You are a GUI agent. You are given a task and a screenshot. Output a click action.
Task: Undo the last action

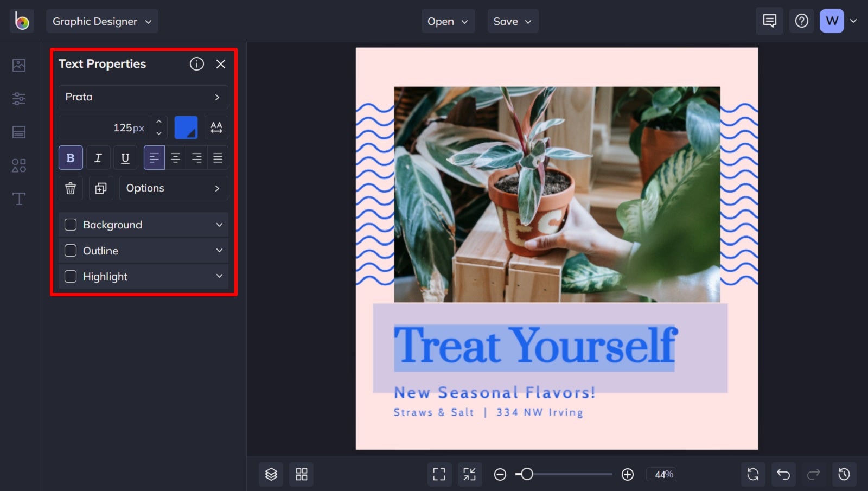783,474
